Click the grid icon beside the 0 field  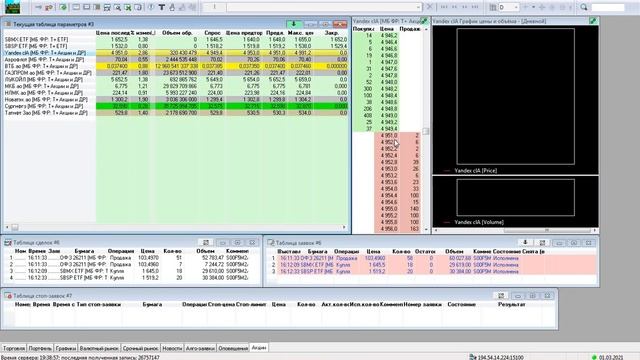(493, 7)
